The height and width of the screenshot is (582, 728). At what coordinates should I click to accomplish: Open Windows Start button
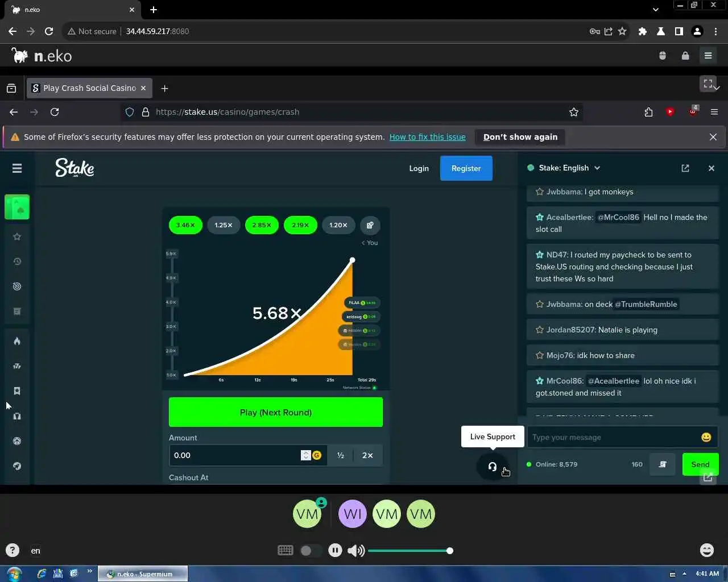(x=14, y=573)
